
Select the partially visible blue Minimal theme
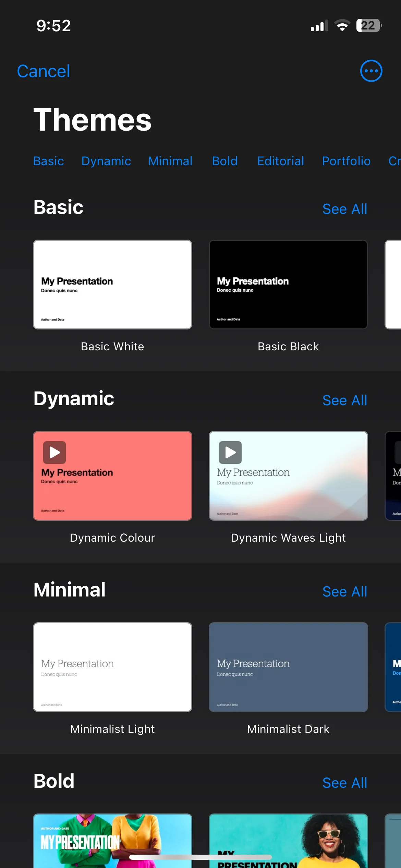coord(393,667)
